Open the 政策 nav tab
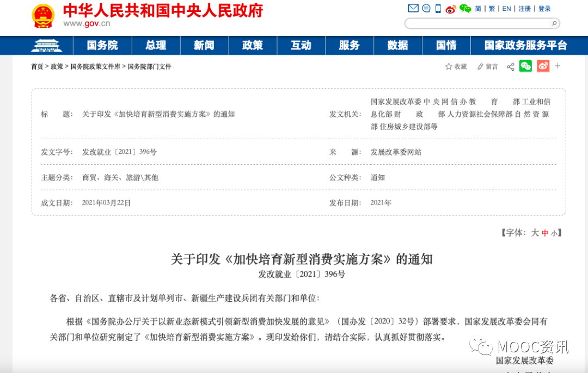The image size is (588, 373). [253, 45]
